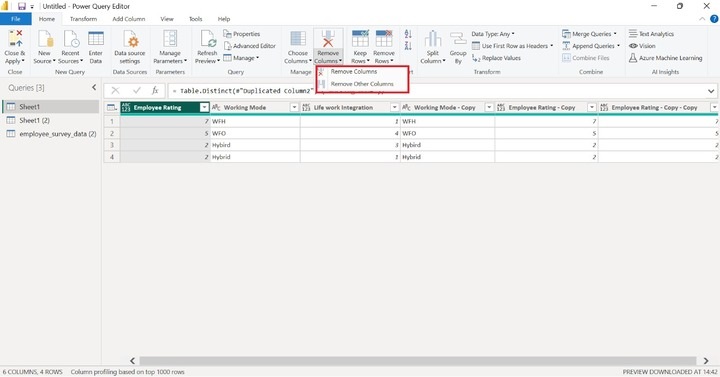Click the Close & Apply icon
720x377 pixels.
[15, 39]
